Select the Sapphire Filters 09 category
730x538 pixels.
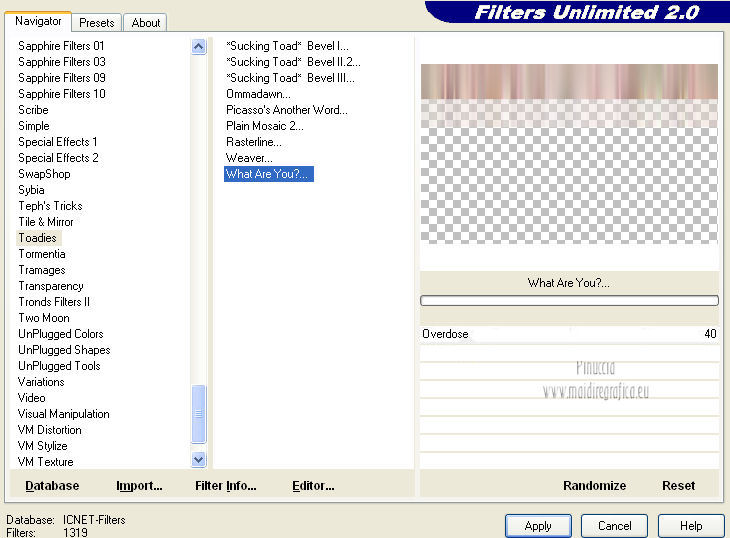(x=62, y=78)
